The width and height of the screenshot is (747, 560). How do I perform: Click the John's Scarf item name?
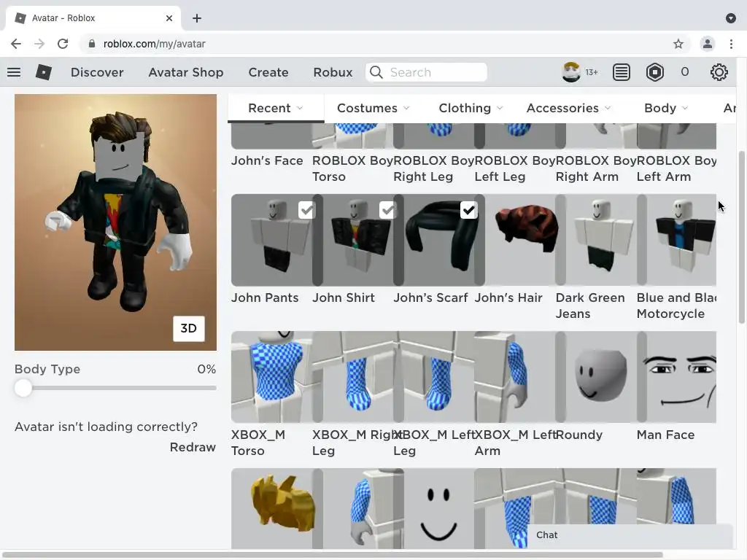[430, 297]
